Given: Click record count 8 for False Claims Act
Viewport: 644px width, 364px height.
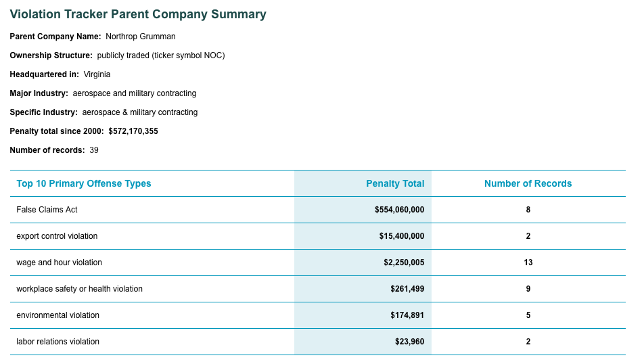Looking at the screenshot, I should coord(528,210).
